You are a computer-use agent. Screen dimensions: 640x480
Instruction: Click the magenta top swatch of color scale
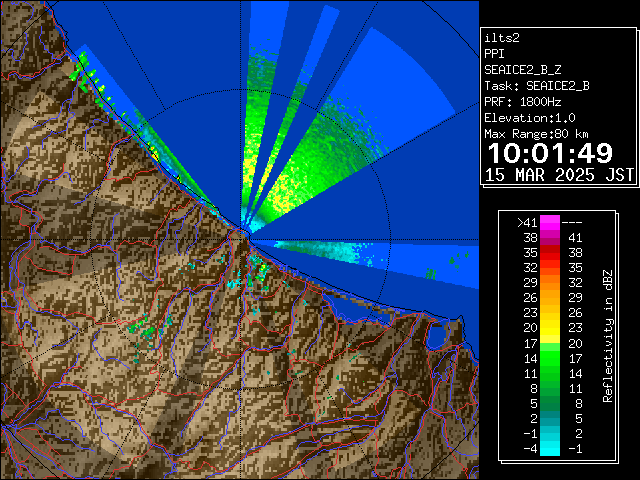tap(550, 223)
